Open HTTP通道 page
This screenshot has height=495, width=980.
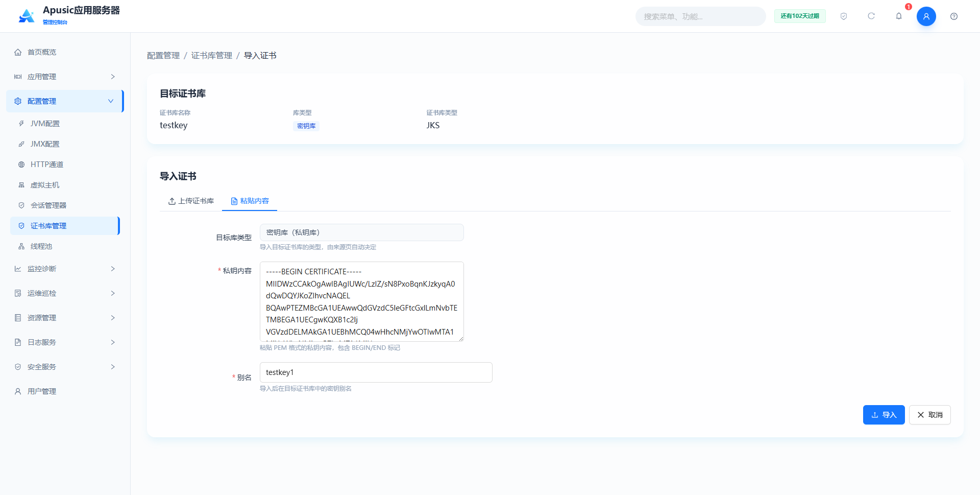pos(65,164)
